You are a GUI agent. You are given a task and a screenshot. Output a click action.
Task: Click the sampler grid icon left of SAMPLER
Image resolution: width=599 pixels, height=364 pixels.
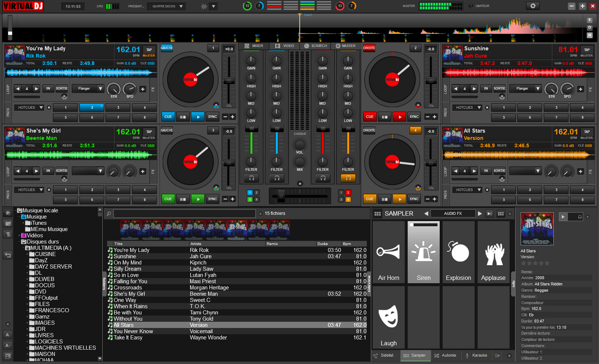point(378,213)
